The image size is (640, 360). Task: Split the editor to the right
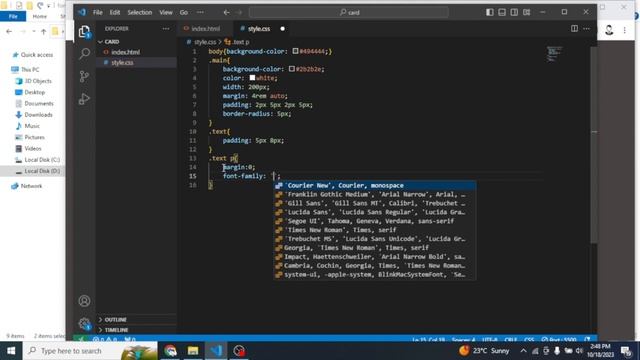(x=574, y=29)
